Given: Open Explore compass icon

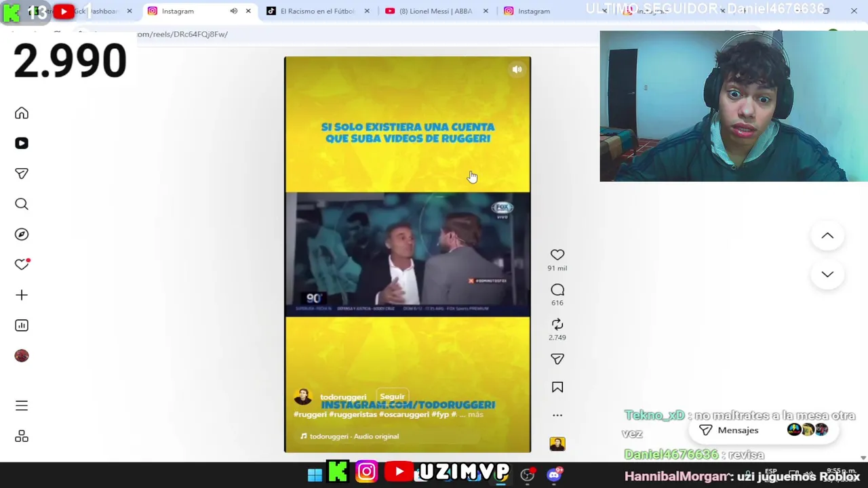Looking at the screenshot, I should 22,235.
